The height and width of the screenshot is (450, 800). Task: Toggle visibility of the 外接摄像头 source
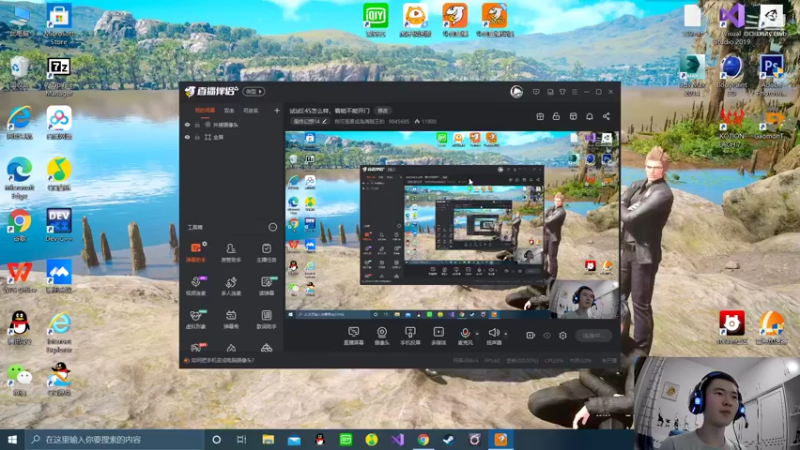[187, 124]
